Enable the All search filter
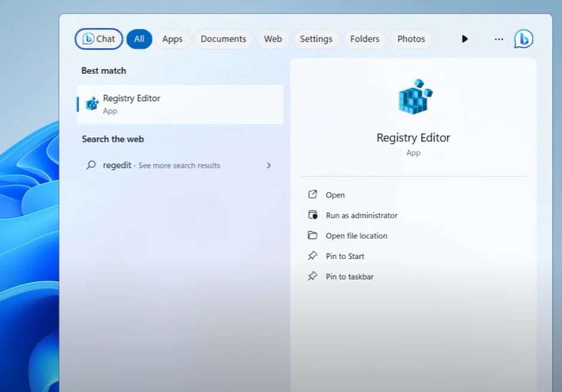 click(139, 38)
